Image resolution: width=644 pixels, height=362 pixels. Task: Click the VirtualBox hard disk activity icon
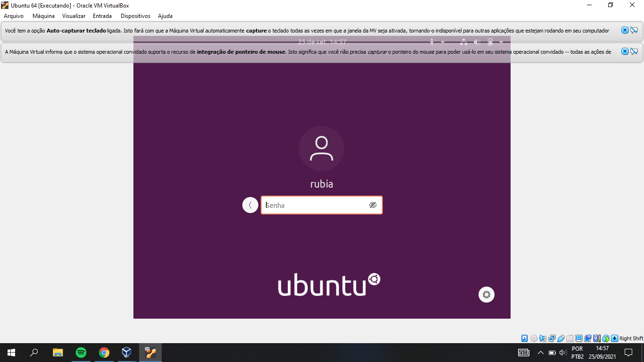coord(524,338)
